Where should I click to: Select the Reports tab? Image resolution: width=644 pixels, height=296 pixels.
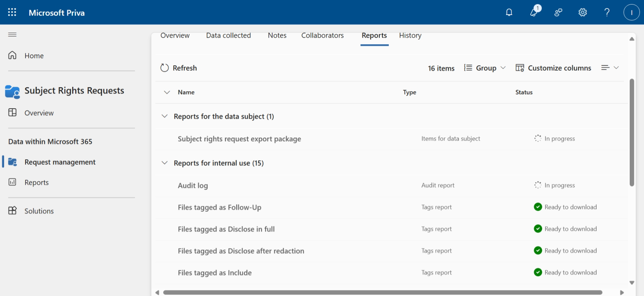374,35
